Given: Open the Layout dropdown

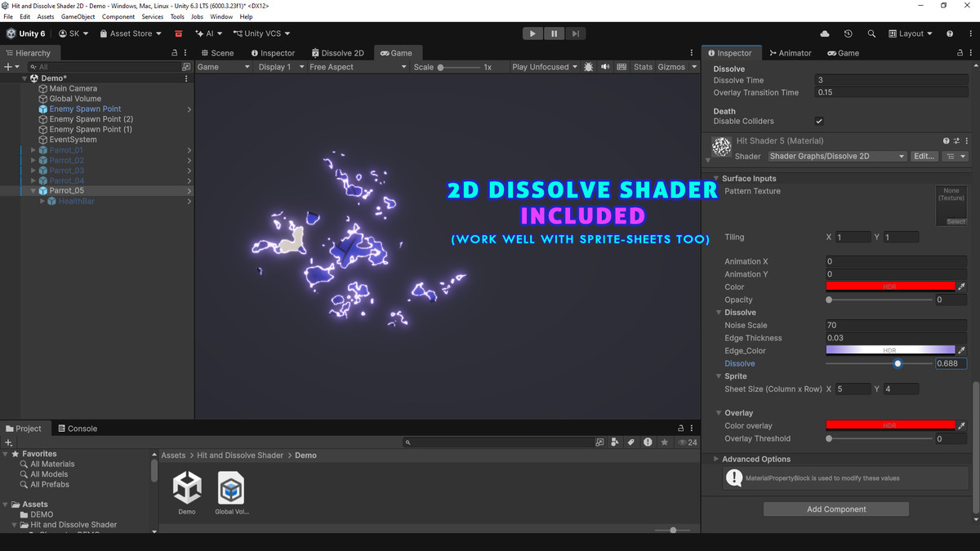Looking at the screenshot, I should (910, 33).
